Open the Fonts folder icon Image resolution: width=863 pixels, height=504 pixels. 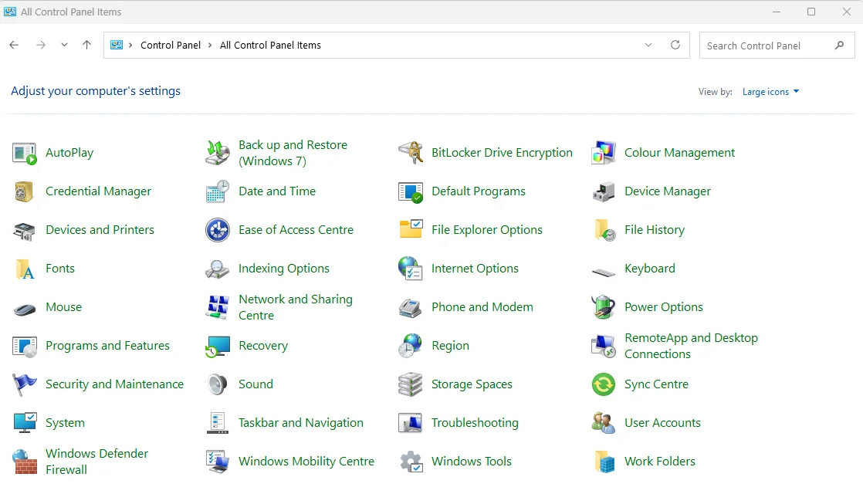point(24,269)
